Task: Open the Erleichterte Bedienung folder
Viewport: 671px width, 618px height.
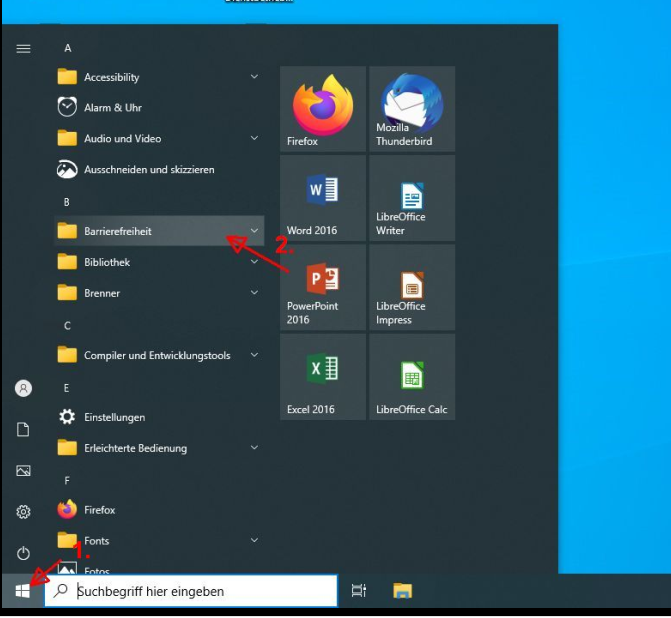Action: click(159, 448)
